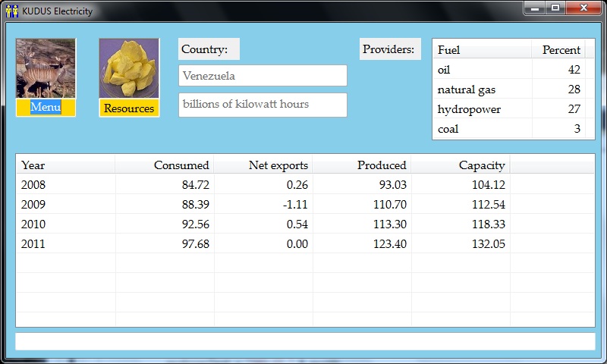Sort by the Capacity column header
Viewport: 607px width, 364px height.
pos(461,165)
